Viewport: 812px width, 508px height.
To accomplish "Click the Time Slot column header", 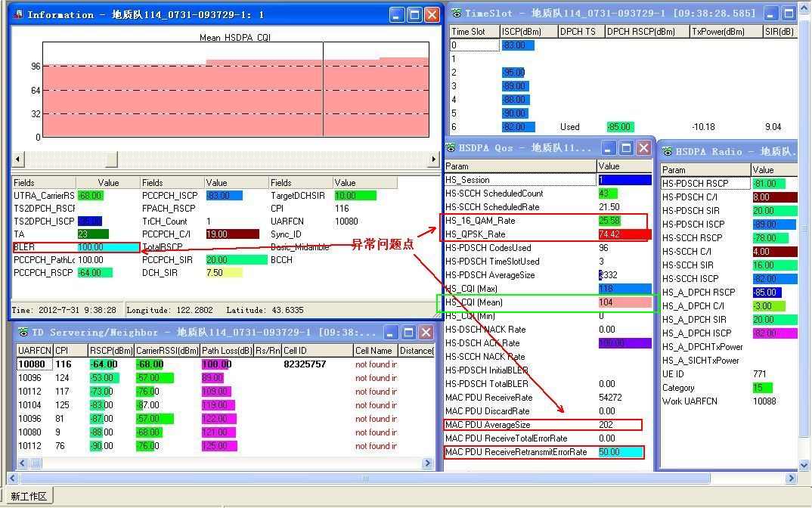I will pyautogui.click(x=474, y=32).
